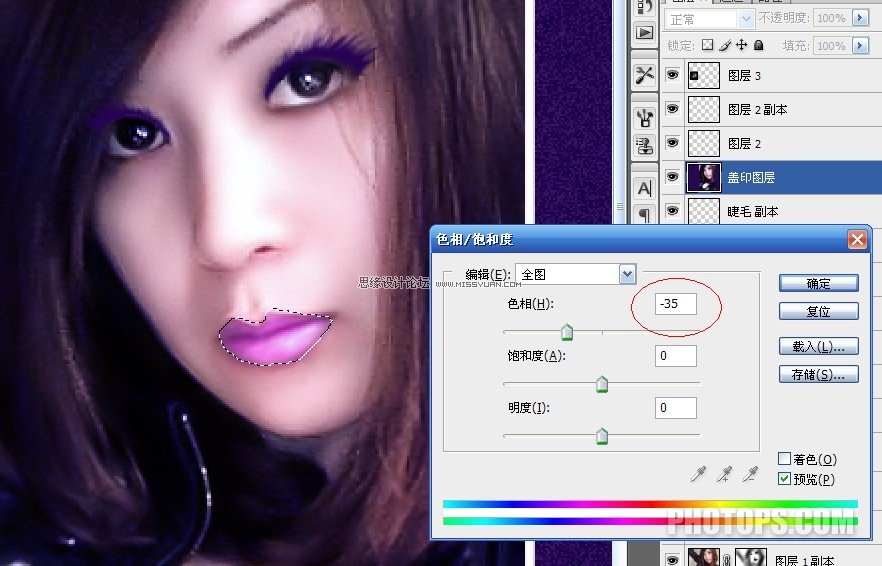Click the 明度(I) value field
This screenshot has height=566, width=882.
(676, 407)
